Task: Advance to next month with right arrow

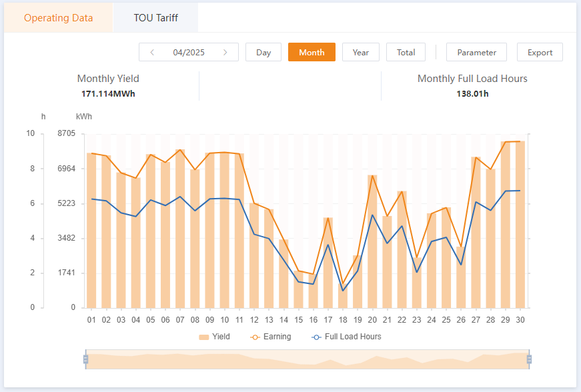Action: [x=225, y=52]
